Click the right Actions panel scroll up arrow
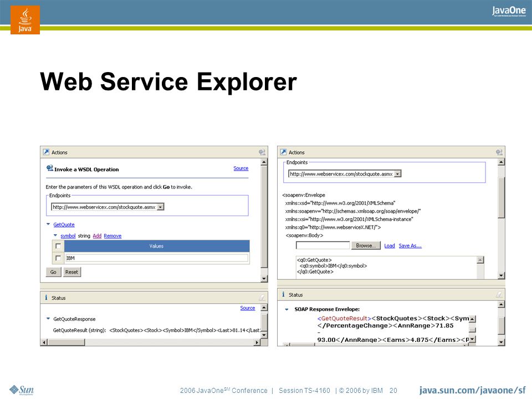This screenshot has width=532, height=399. click(501, 162)
